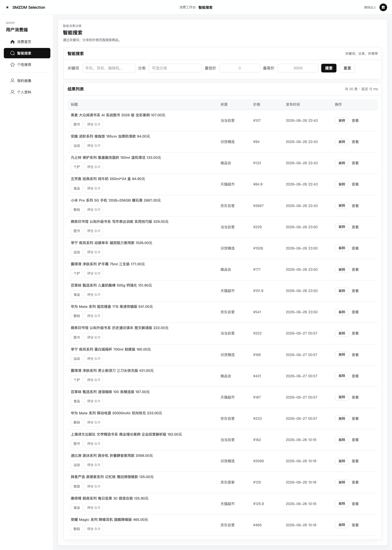
Task: Click 解释 for the 小米 Pro 5G 手机 row
Action: click(342, 206)
